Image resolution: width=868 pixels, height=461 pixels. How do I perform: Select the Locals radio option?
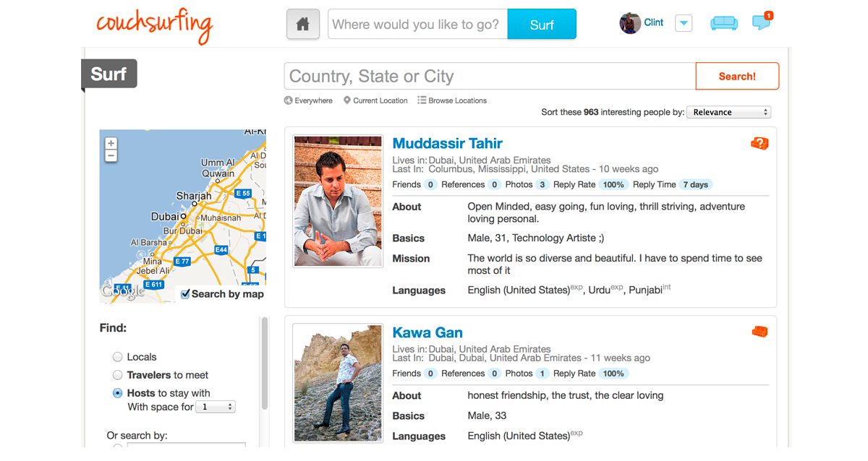click(x=117, y=357)
